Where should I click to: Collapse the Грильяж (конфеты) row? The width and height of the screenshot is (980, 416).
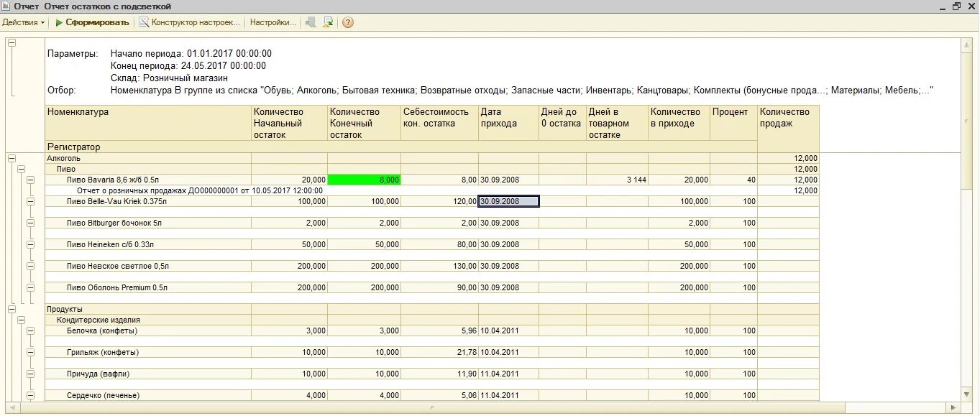(x=30, y=352)
